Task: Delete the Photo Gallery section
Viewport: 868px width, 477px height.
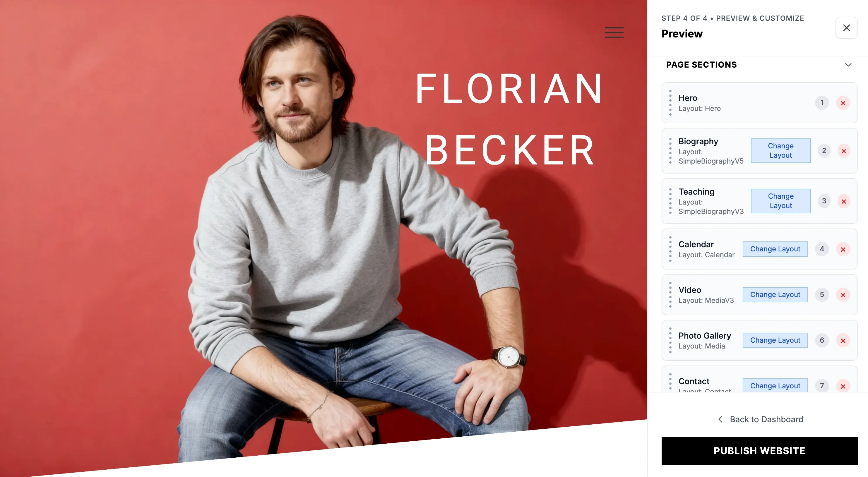Action: 843,340
